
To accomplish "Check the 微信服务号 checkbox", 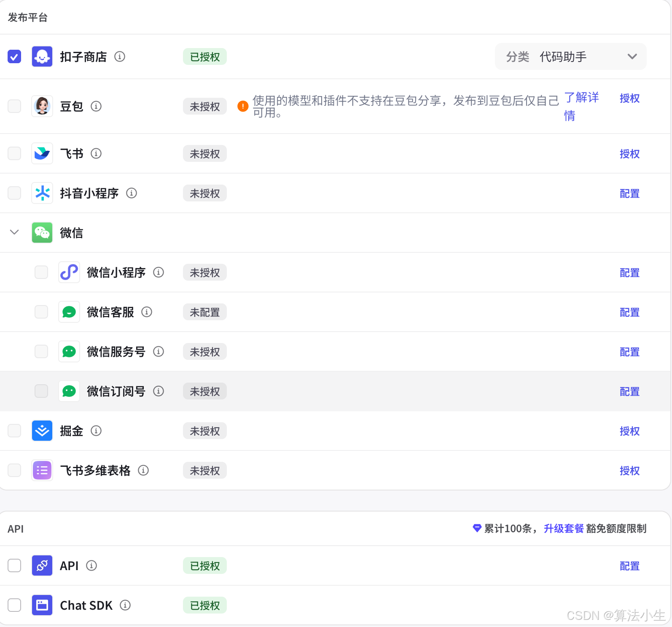I will [x=41, y=351].
